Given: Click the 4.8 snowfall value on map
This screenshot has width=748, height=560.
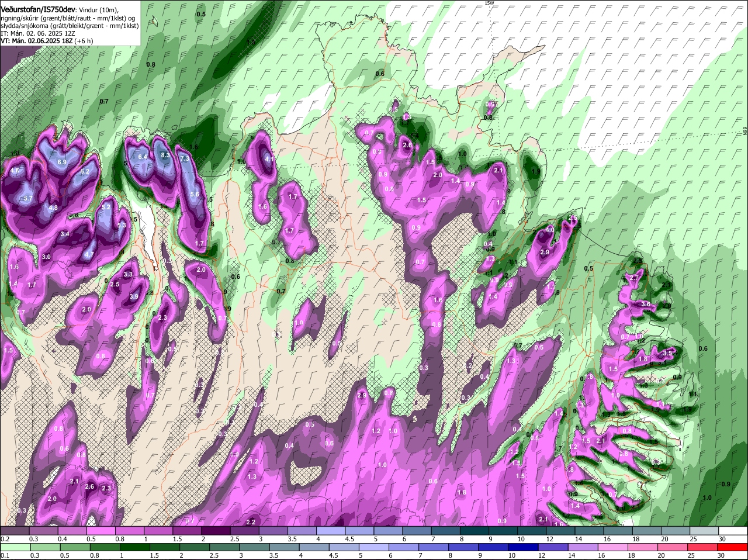Looking at the screenshot, I should pos(53,208).
